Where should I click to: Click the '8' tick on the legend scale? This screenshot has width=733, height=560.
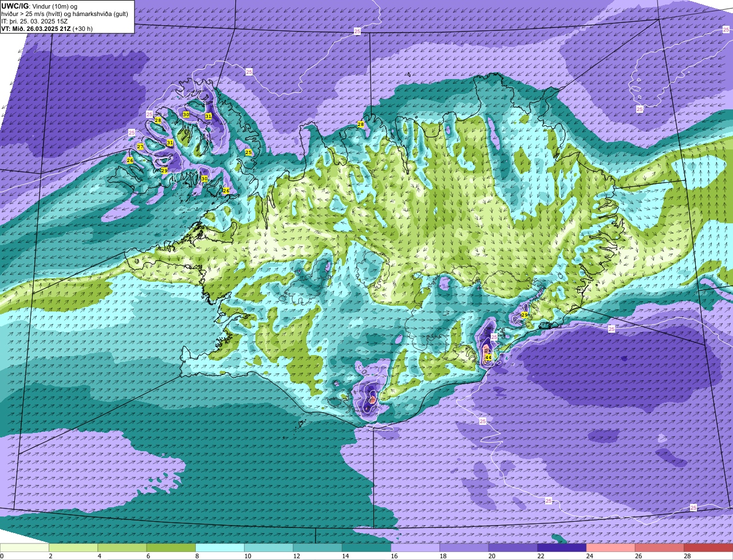[196, 556]
